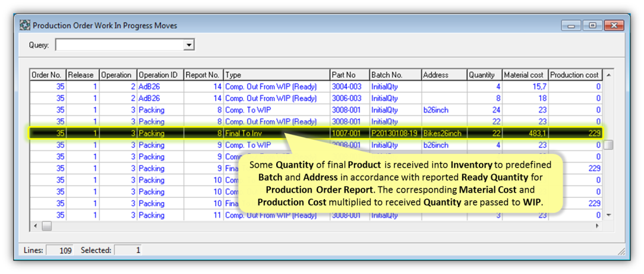Viewport: 644px width, 274px height.
Task: Click inside the Query combo box field
Action: 119,45
